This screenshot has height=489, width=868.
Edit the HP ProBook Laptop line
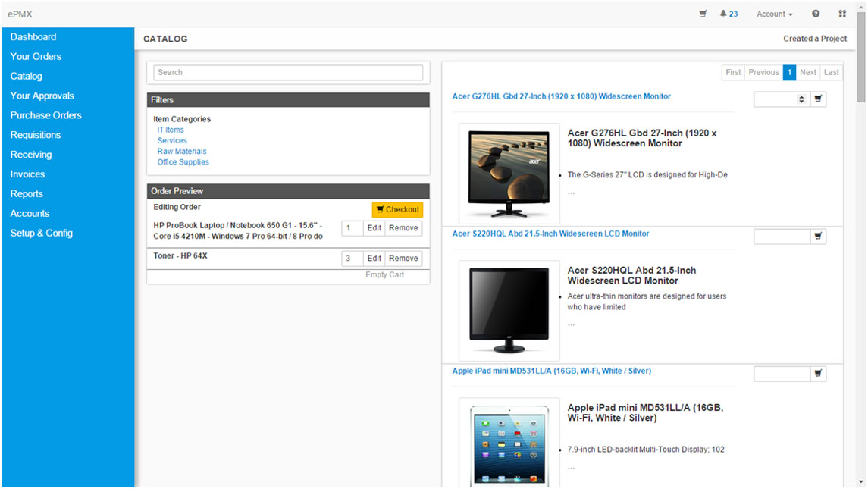point(374,228)
